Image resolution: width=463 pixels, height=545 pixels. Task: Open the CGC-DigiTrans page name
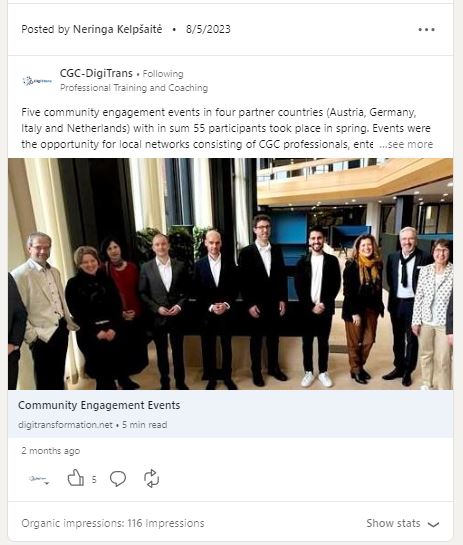tap(96, 73)
